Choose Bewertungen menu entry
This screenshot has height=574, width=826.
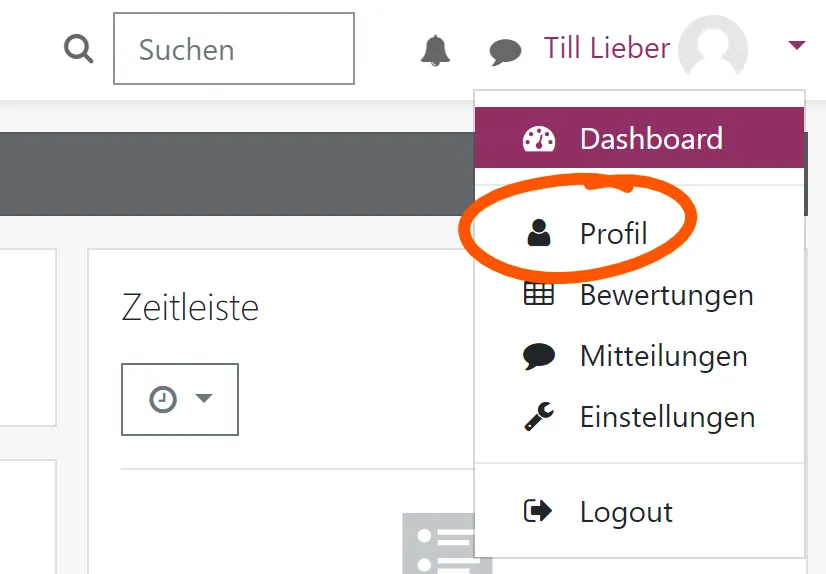[x=666, y=295]
